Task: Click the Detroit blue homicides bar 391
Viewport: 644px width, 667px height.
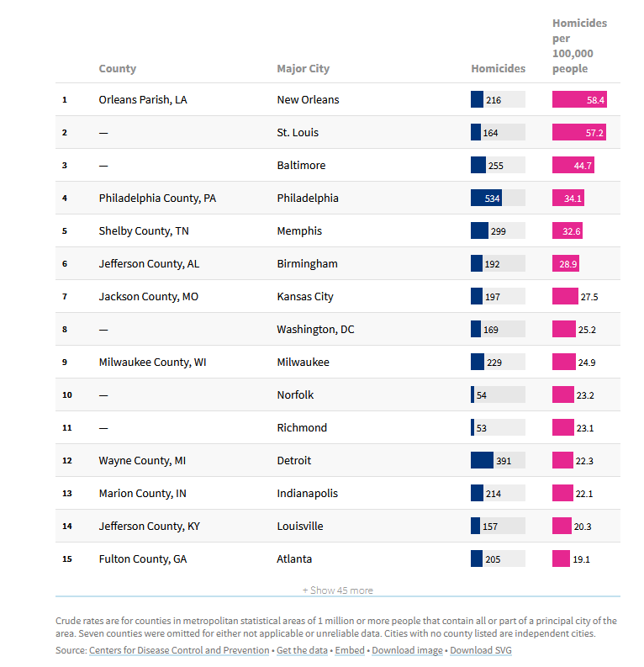Action: pos(482,461)
